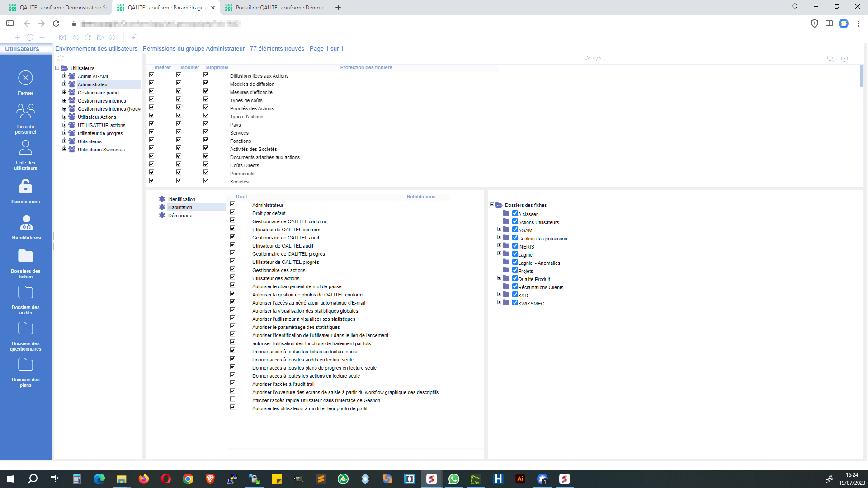This screenshot has width=868, height=488.
Task: Go to first page navigation icon
Action: [62, 38]
